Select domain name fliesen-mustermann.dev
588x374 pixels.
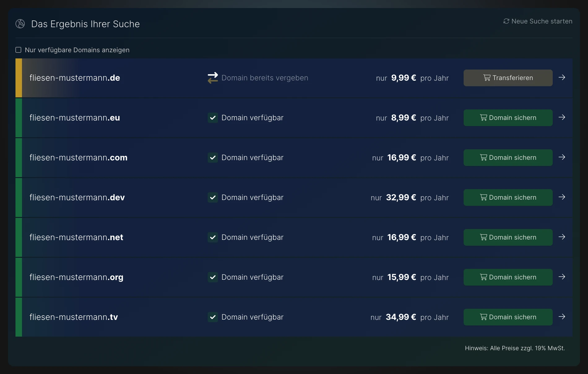coord(77,198)
